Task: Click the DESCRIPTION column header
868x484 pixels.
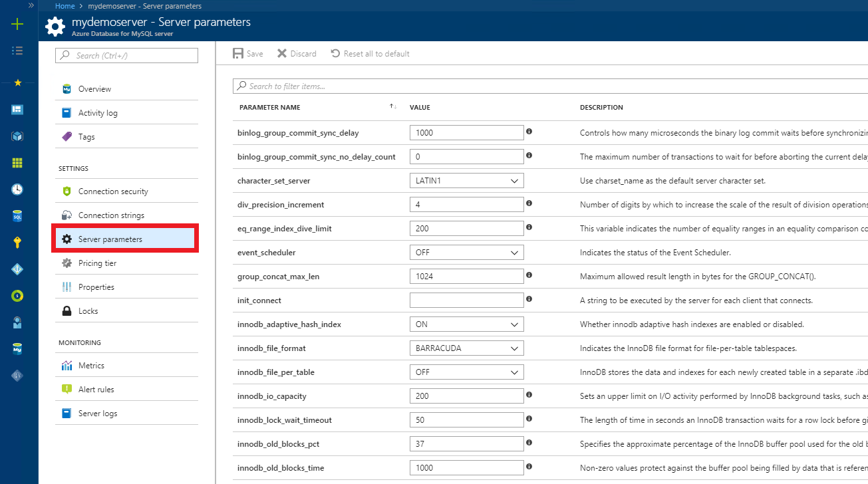Action: 601,107
